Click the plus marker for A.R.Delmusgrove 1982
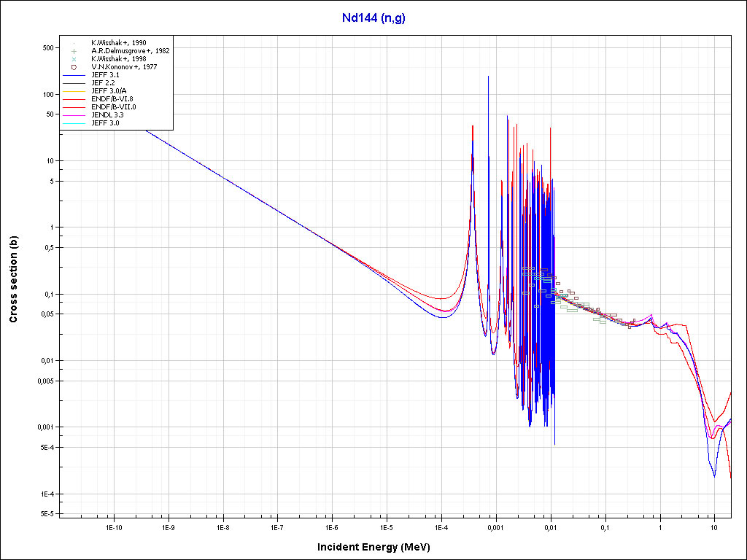 coord(74,51)
